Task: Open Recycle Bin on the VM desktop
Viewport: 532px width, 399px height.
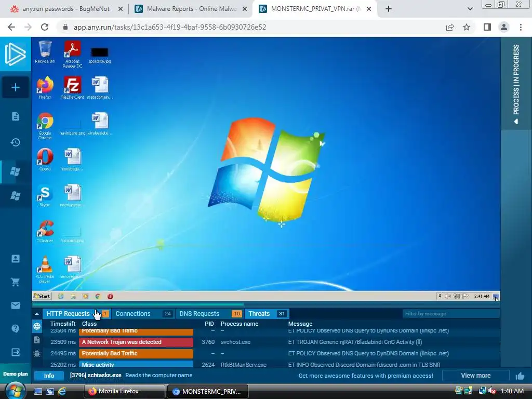Action: pos(45,52)
